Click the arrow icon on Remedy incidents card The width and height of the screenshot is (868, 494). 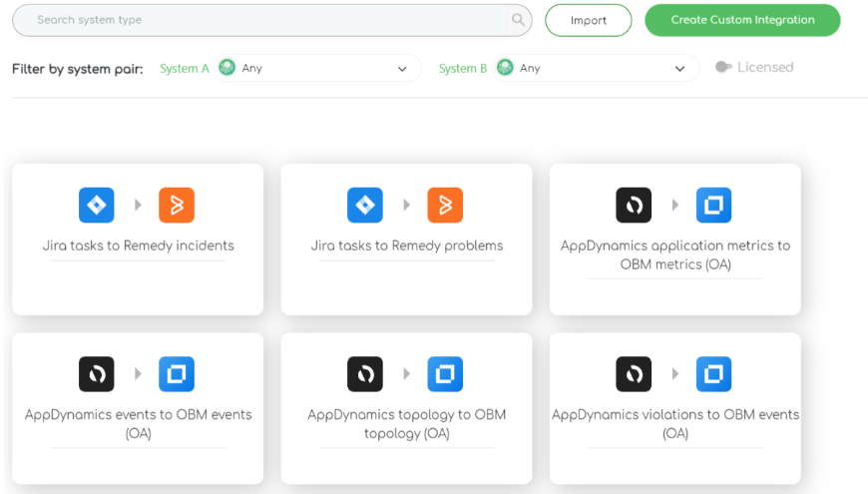point(138,205)
